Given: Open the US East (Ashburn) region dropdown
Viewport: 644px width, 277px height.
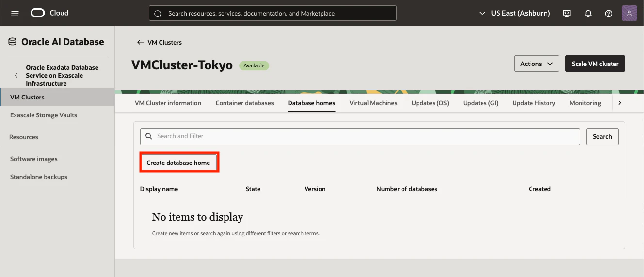Looking at the screenshot, I should [x=515, y=13].
